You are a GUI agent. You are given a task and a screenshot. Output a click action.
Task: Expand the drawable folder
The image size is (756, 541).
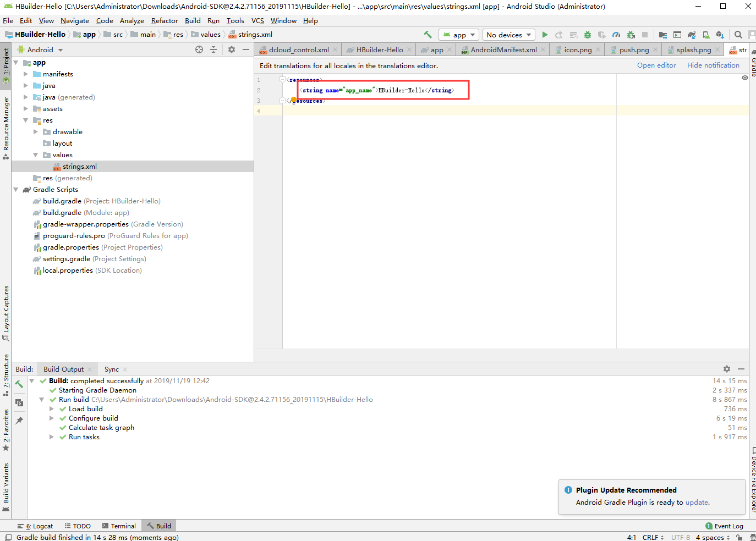click(36, 132)
